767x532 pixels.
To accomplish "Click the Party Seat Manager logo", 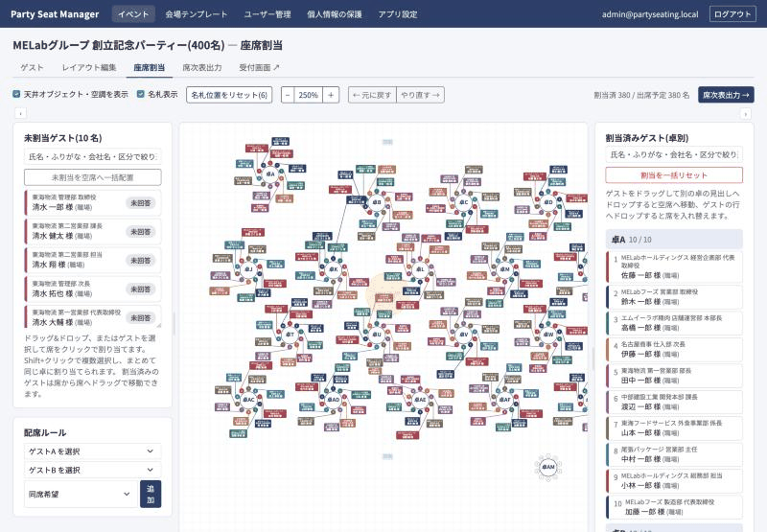I will click(x=55, y=14).
